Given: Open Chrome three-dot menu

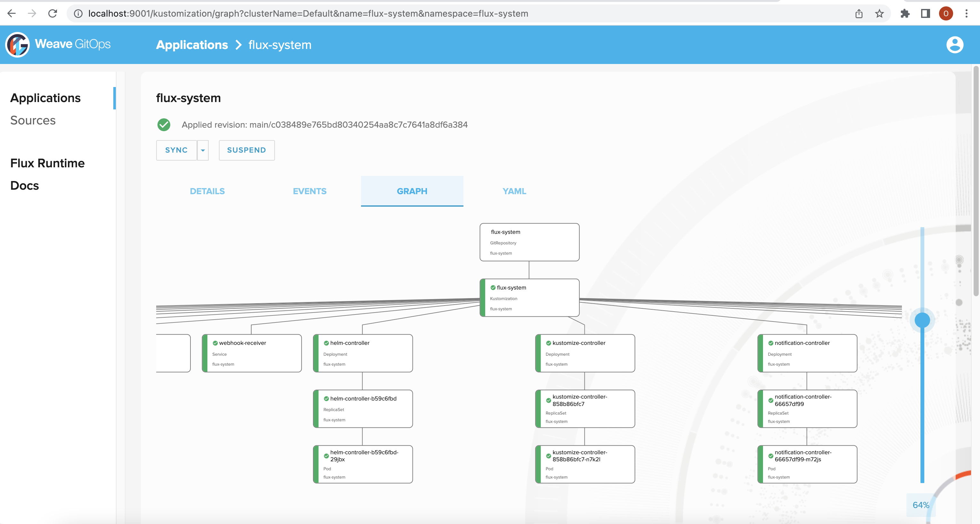Looking at the screenshot, I should (x=966, y=14).
